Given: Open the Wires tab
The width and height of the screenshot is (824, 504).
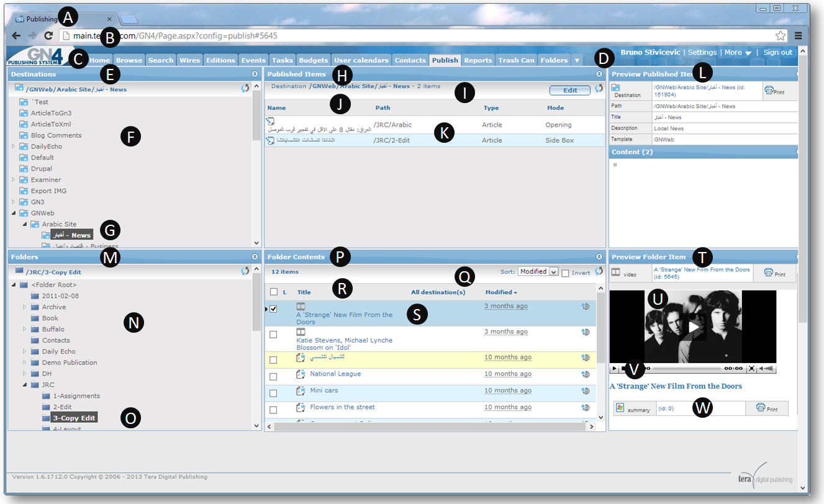Looking at the screenshot, I should pyautogui.click(x=189, y=60).
